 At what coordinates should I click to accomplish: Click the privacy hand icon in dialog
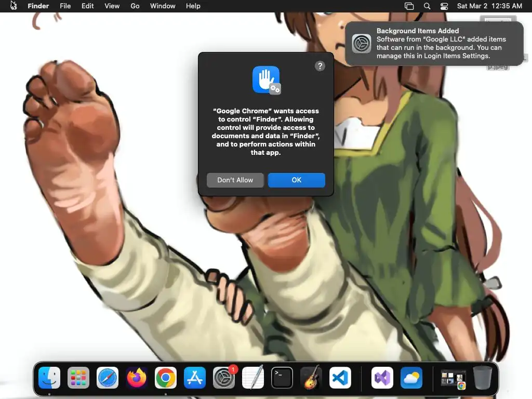[267, 80]
